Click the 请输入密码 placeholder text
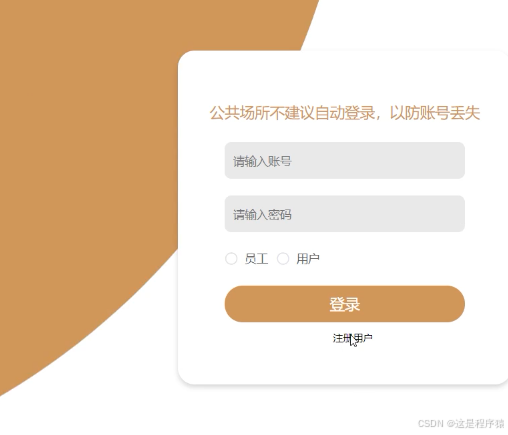Screen dimensions: 508x435 pos(262,215)
